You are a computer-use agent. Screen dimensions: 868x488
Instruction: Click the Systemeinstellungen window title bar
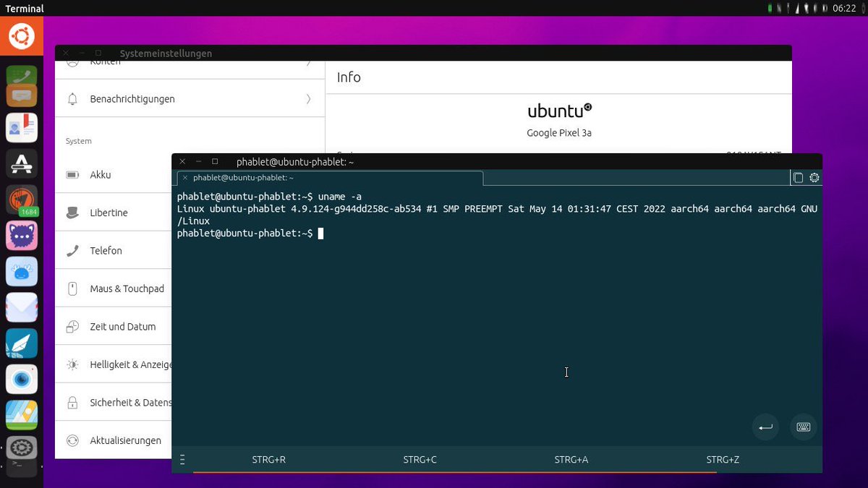(x=423, y=53)
